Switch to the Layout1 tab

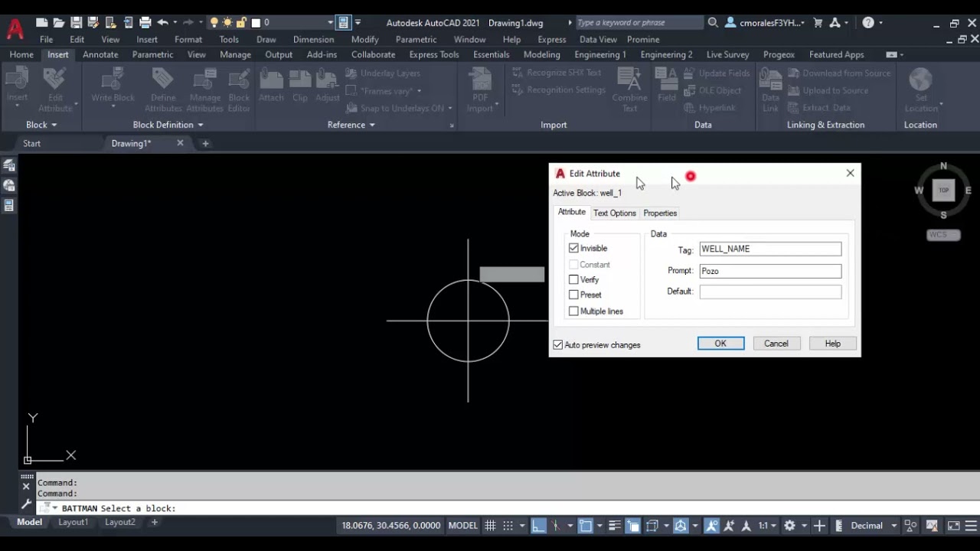[73, 522]
